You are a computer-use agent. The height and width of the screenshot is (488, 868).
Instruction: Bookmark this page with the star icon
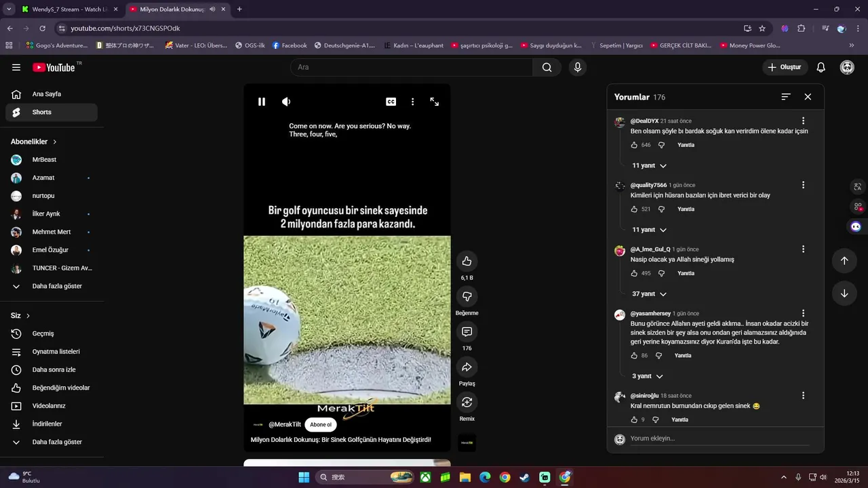(x=762, y=28)
